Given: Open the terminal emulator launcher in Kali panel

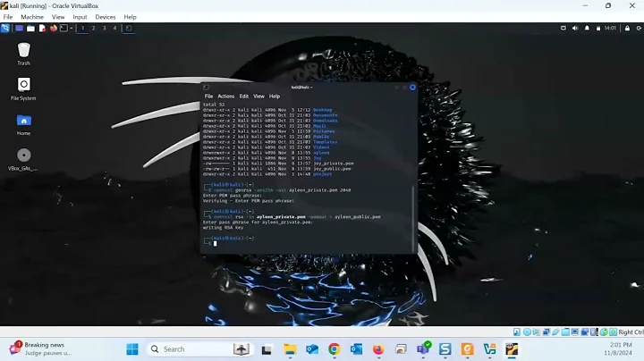Looking at the screenshot, I should point(64,28).
